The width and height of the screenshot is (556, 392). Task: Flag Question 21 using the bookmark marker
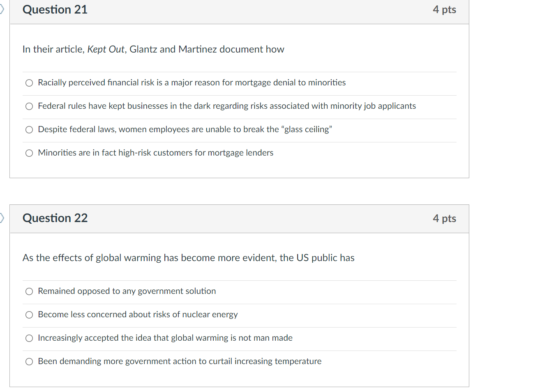click(x=2, y=9)
